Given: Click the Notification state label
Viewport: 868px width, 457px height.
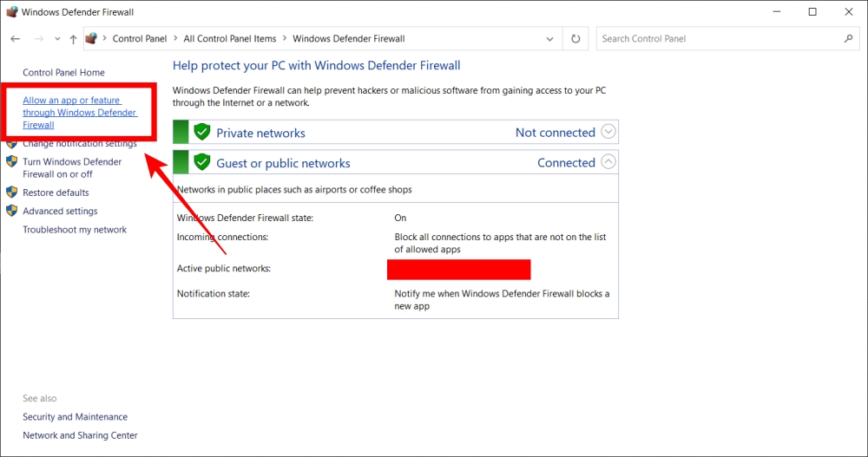Looking at the screenshot, I should click(x=214, y=294).
